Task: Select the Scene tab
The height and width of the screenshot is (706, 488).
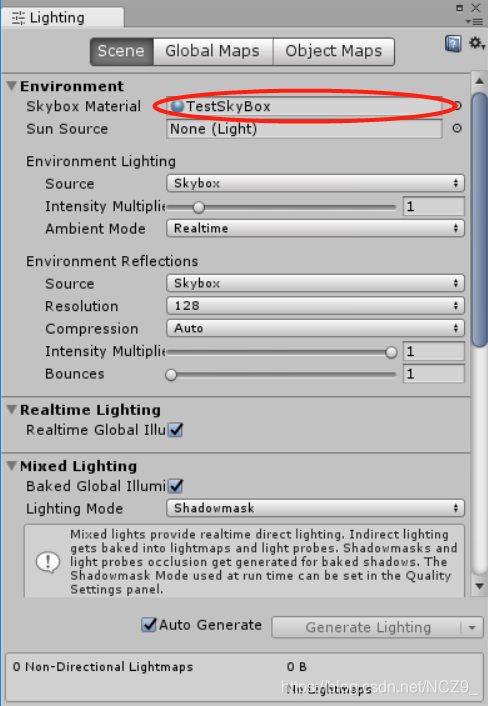Action: coord(122,51)
